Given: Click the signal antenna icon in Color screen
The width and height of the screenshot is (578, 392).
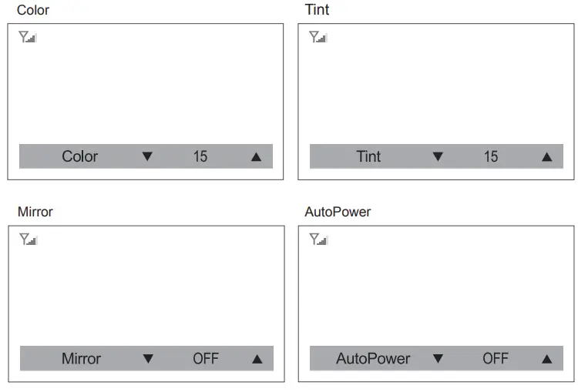Looking at the screenshot, I should pyautogui.click(x=27, y=37).
